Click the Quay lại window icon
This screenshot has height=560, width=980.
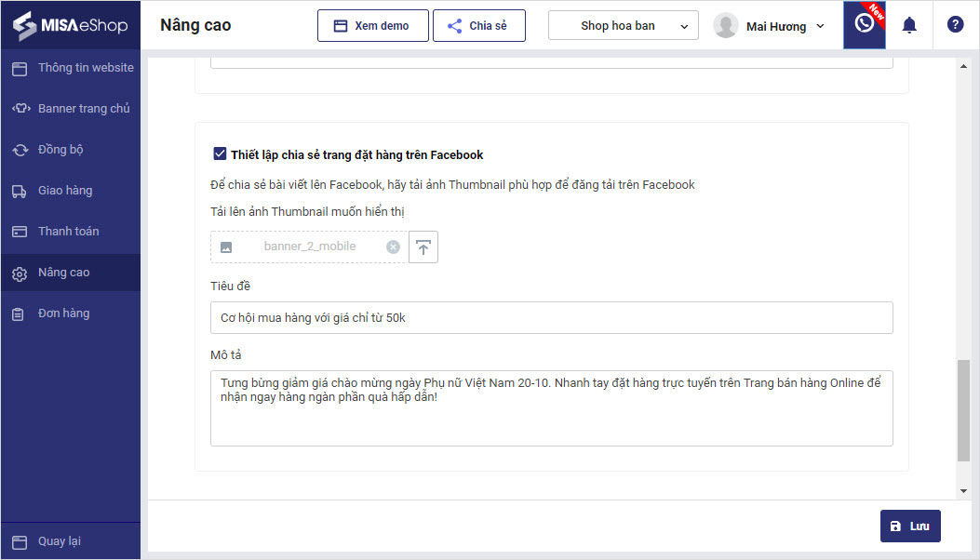coord(20,542)
